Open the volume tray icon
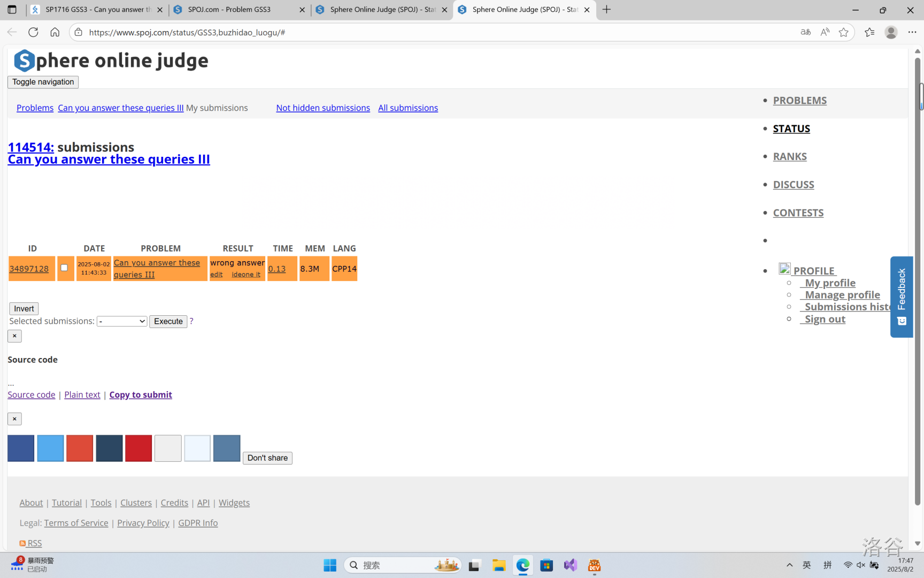The height and width of the screenshot is (578, 924). [861, 565]
